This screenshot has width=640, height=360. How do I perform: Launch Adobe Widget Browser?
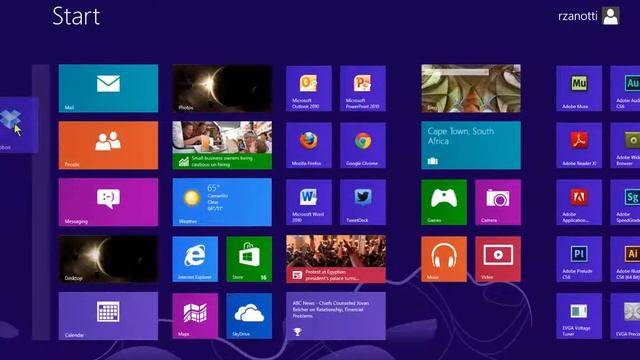coord(625,145)
